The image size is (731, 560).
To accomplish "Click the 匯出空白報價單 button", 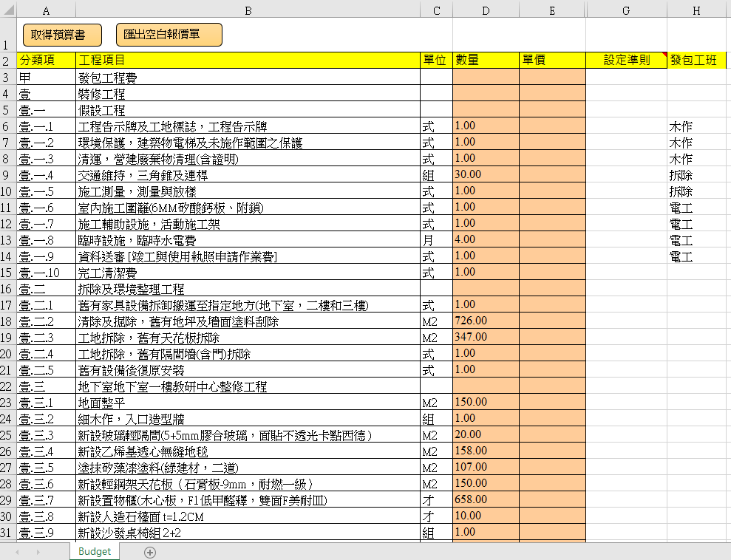I will [169, 35].
